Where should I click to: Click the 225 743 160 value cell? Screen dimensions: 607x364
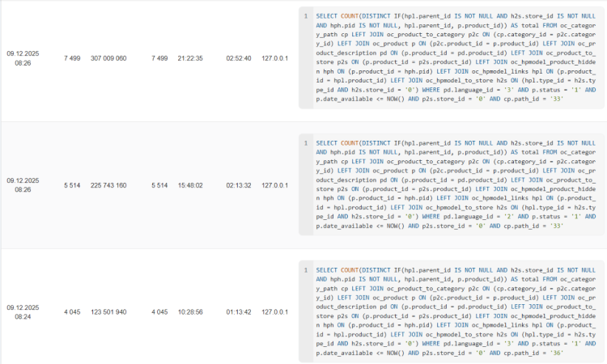point(108,185)
